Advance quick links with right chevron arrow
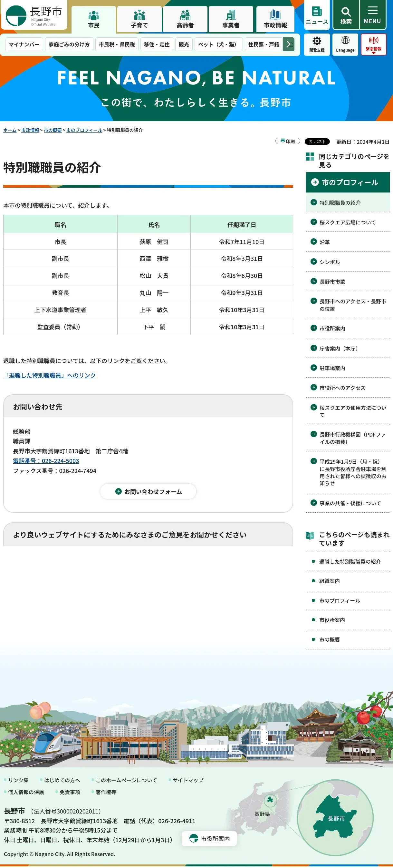The image size is (393, 868). [x=289, y=44]
